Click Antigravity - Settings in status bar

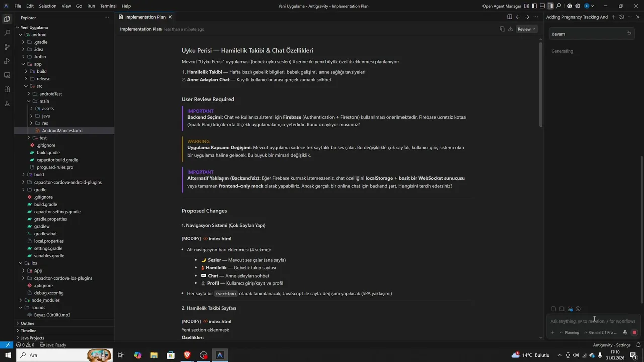pyautogui.click(x=612, y=345)
